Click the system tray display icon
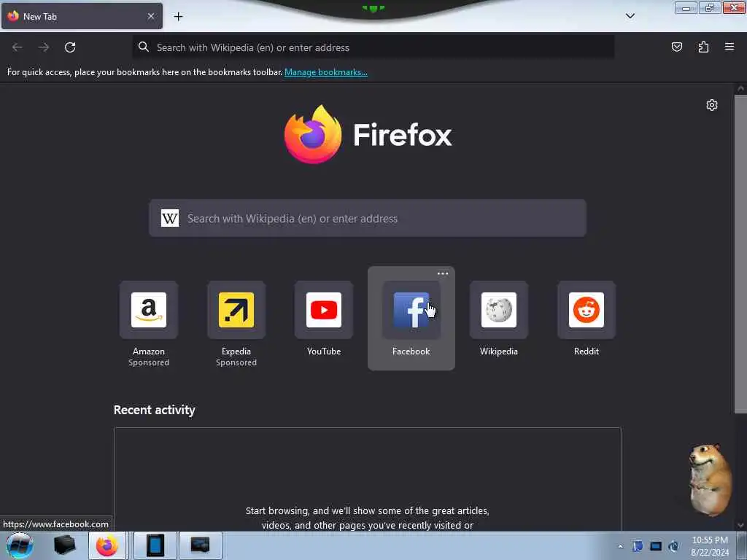 [x=656, y=546]
